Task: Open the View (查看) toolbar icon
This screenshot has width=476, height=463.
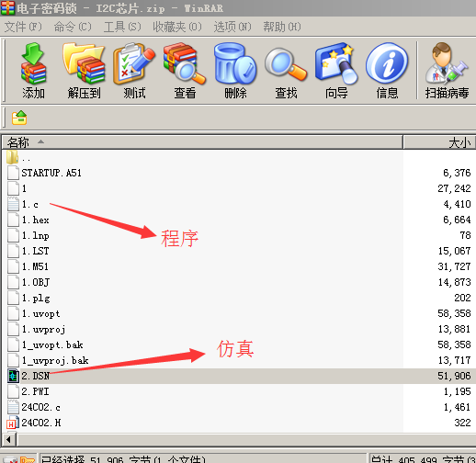Action: point(185,63)
